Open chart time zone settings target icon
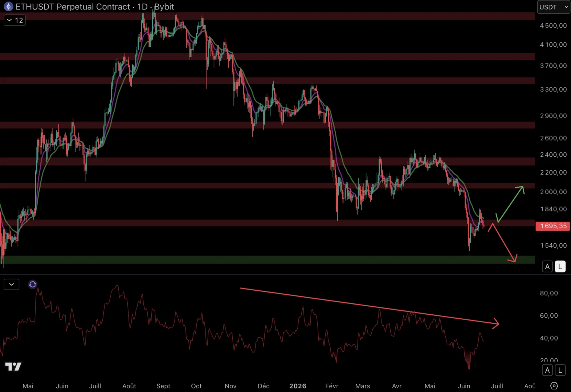This screenshot has height=392, width=571. coord(554,385)
